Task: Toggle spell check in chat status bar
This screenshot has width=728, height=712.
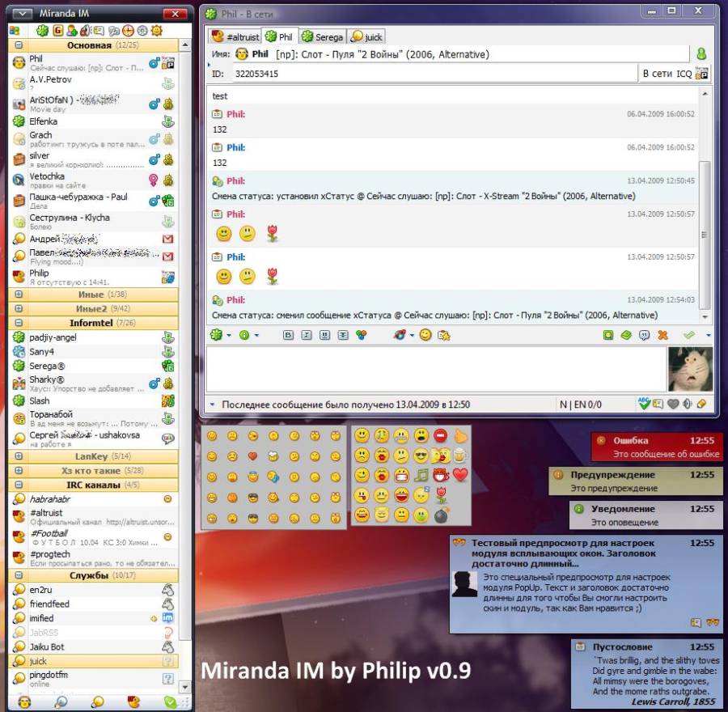Action: click(644, 404)
